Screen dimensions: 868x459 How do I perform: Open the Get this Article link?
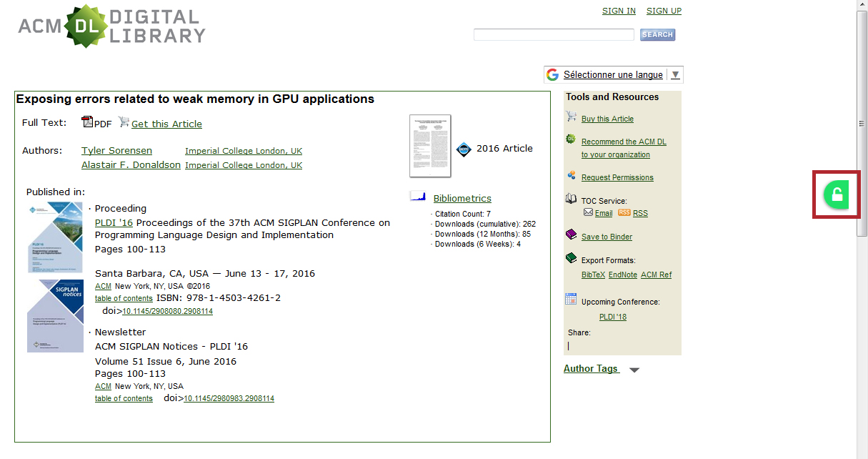click(x=166, y=124)
